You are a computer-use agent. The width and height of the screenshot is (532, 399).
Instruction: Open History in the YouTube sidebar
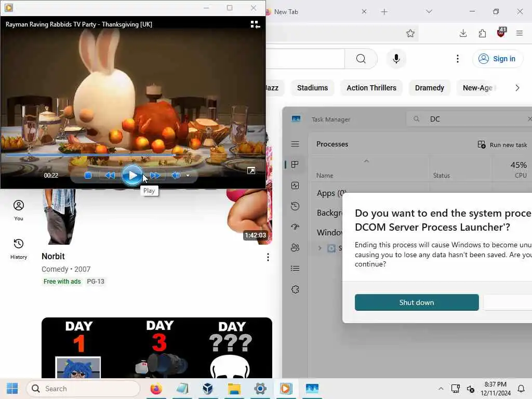(x=19, y=249)
